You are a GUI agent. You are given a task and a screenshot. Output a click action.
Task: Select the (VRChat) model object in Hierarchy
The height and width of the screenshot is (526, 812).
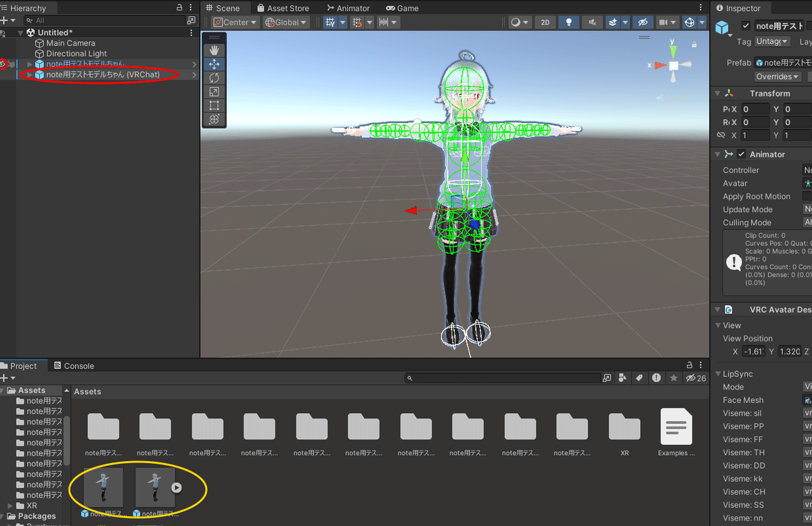[103, 74]
